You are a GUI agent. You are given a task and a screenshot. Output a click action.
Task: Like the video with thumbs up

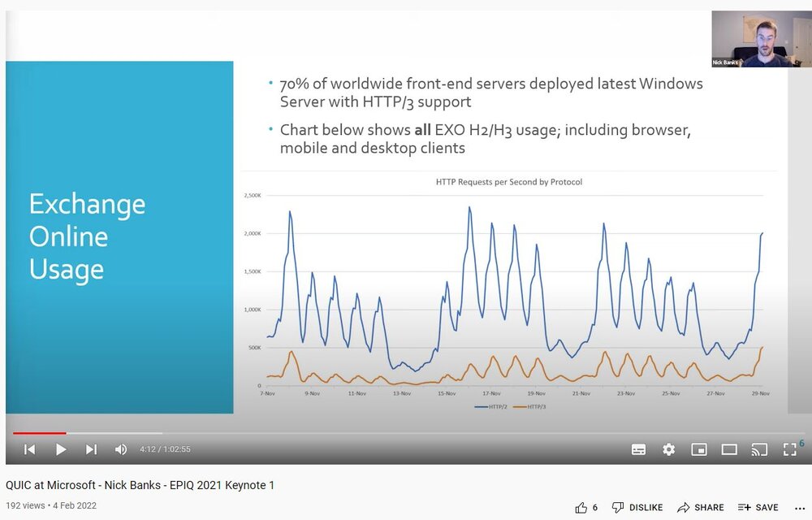581,508
